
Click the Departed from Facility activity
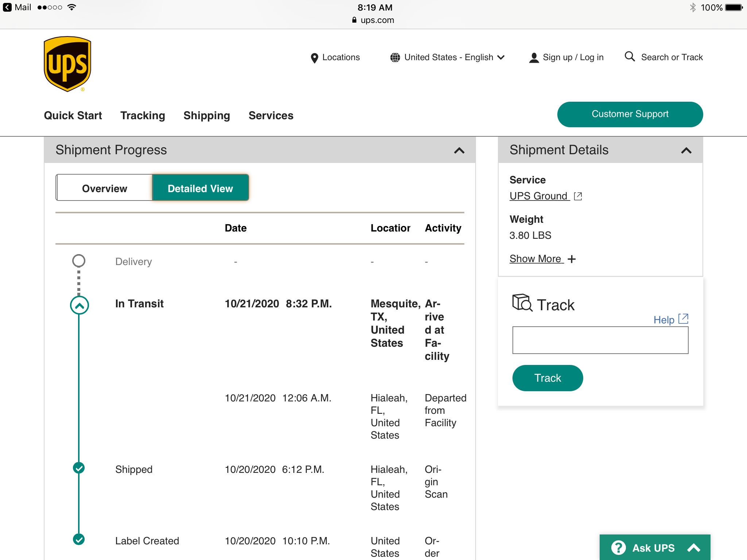click(445, 410)
